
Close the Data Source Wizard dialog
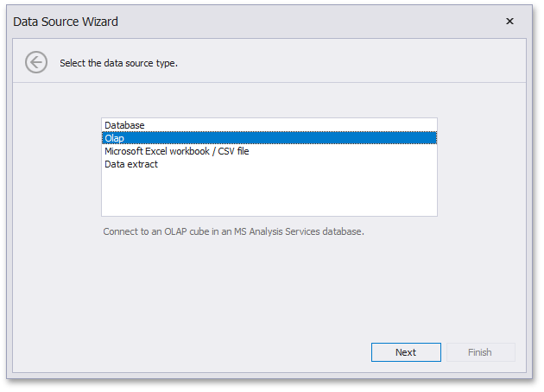click(509, 22)
